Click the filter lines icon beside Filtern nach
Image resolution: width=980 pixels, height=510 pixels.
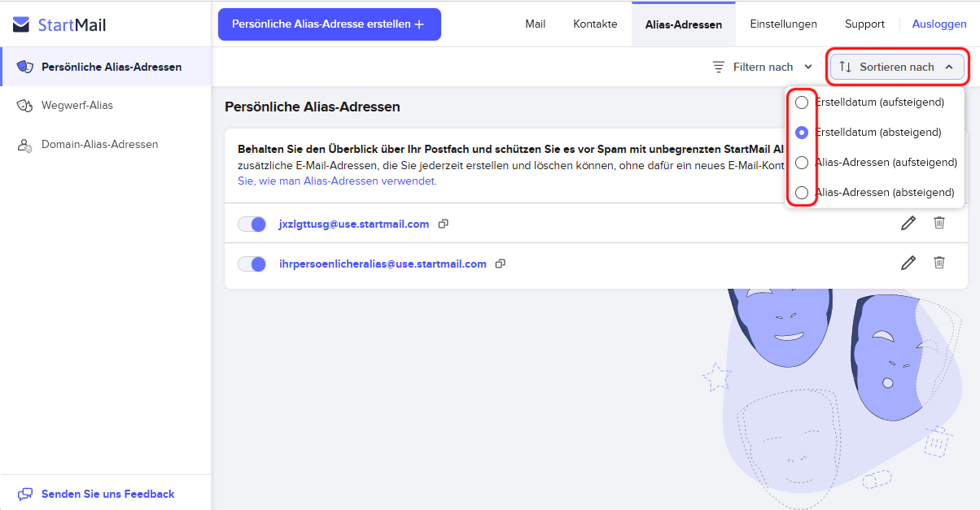719,67
